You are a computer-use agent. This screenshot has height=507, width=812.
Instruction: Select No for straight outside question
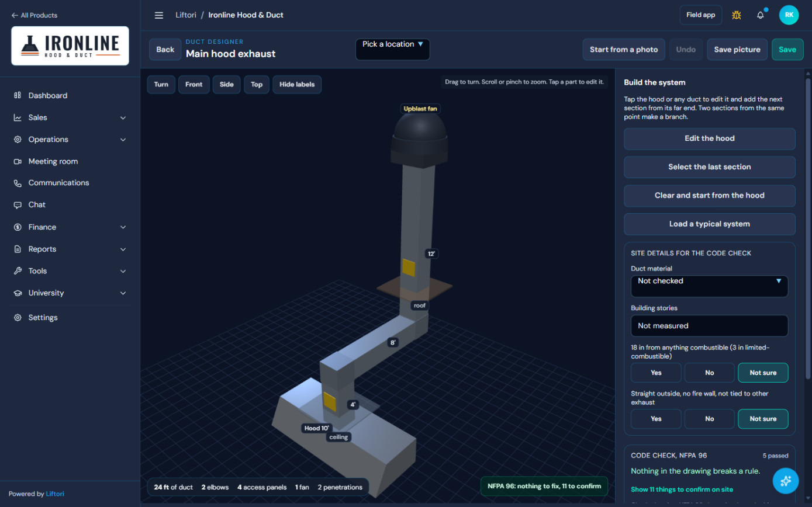(710, 419)
